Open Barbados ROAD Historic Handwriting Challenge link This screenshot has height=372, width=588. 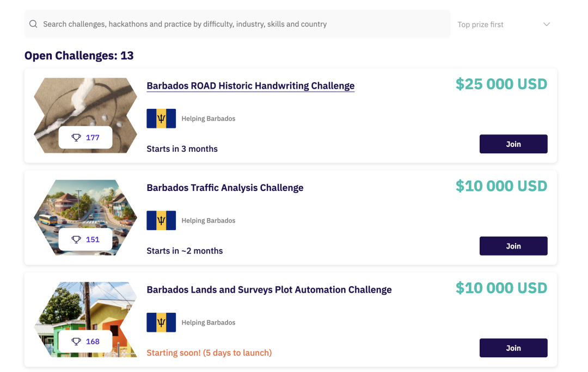pyautogui.click(x=250, y=86)
